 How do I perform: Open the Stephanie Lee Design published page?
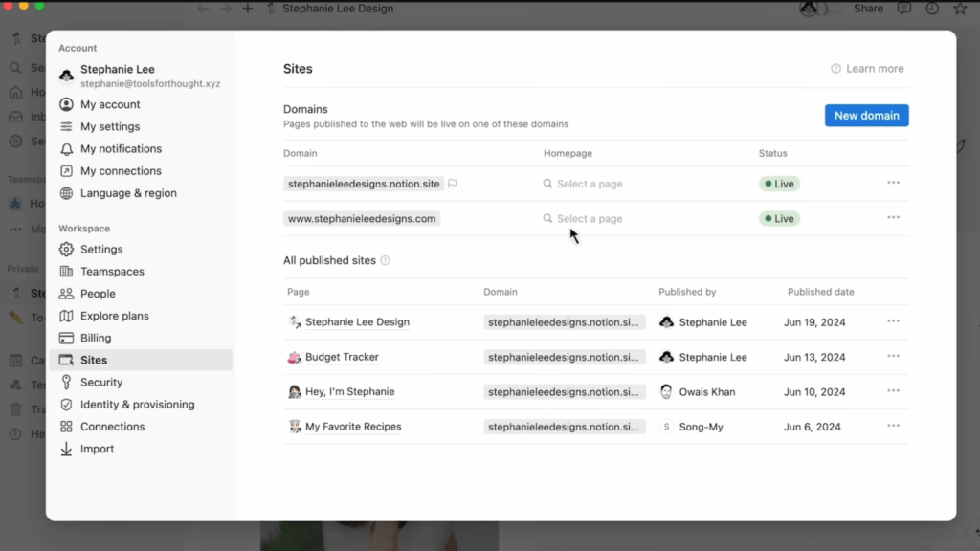[x=357, y=322]
